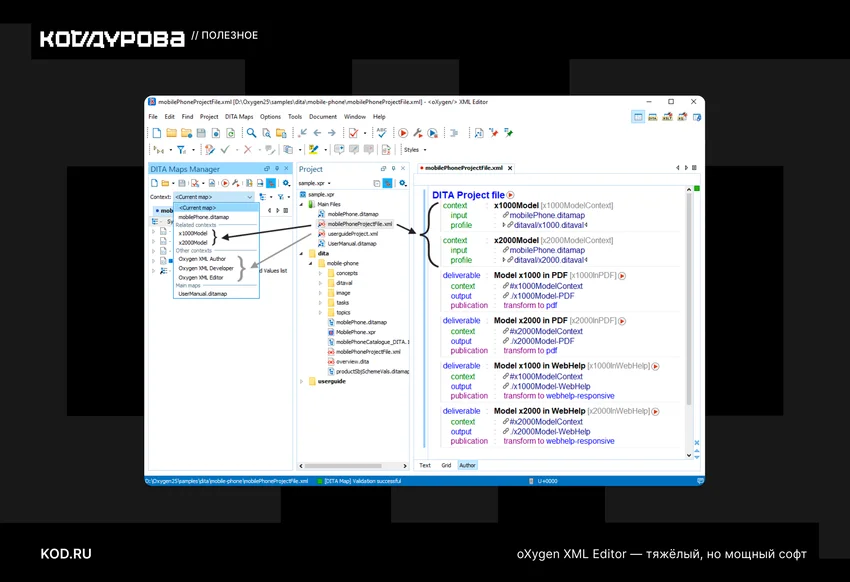Click the editor vertical scrollbar

click(689, 299)
